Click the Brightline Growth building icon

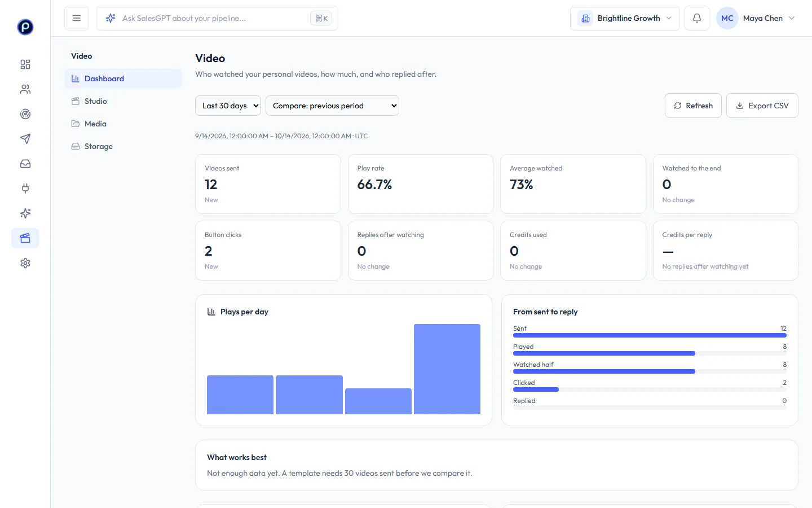[x=585, y=18]
